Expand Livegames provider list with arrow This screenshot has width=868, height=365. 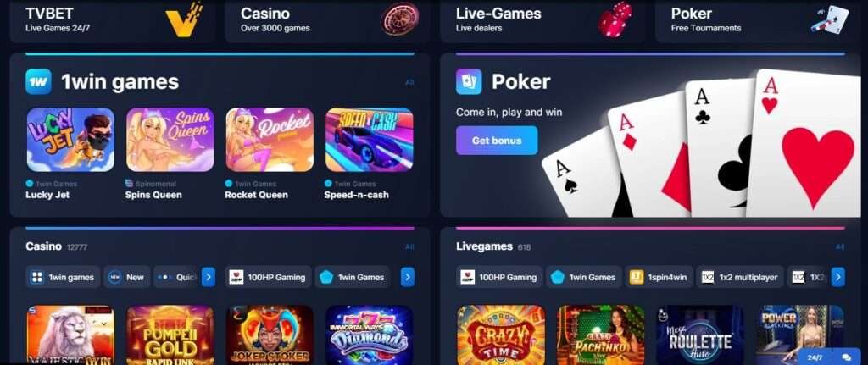(838, 277)
